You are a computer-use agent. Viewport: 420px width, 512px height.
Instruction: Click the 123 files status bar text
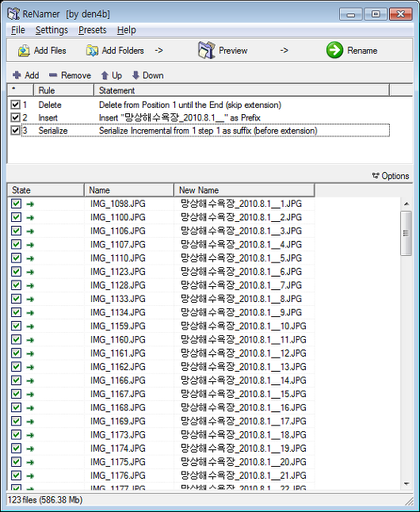[45, 500]
